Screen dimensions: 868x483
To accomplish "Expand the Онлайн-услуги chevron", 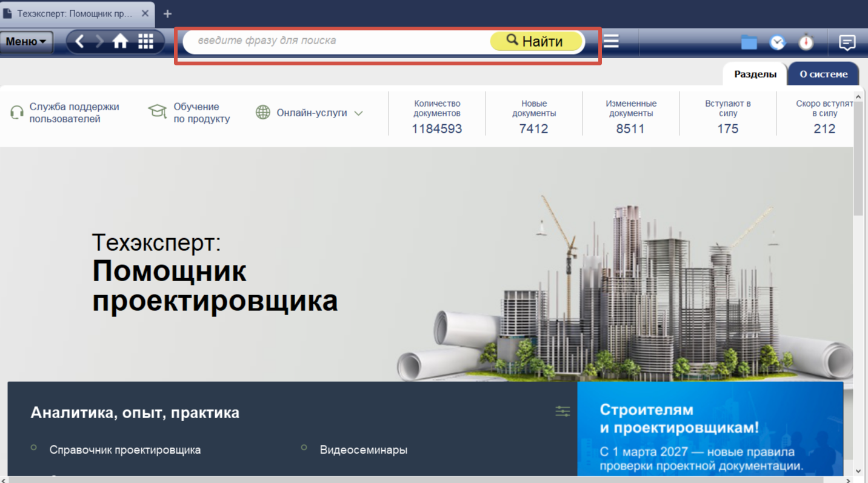I will 358,113.
